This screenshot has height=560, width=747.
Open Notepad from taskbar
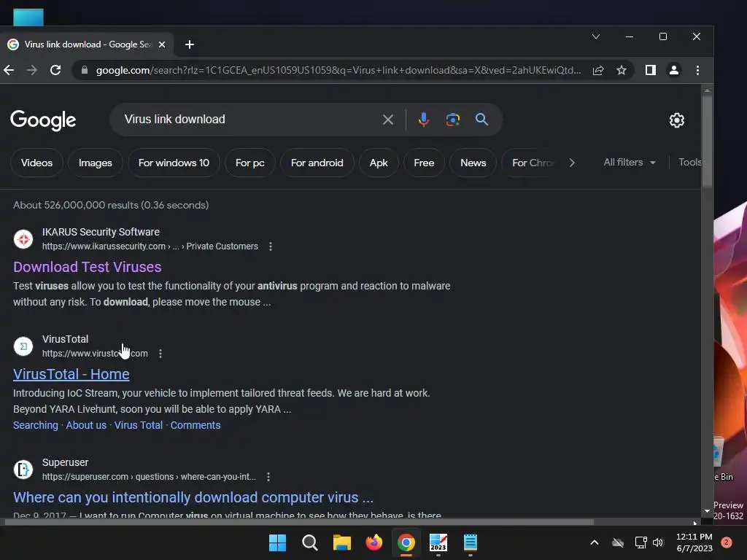tap(471, 542)
